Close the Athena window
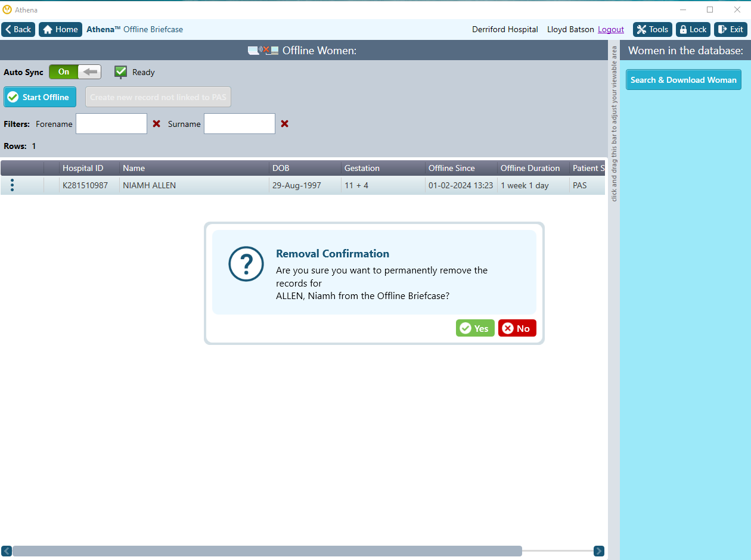 pyautogui.click(x=737, y=10)
